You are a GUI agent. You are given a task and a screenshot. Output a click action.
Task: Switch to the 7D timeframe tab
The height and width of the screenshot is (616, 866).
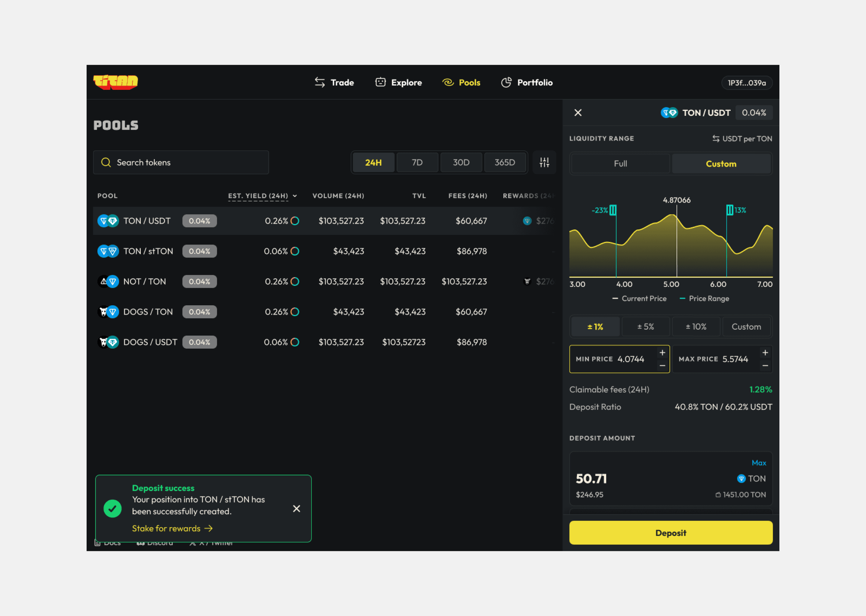[417, 162]
